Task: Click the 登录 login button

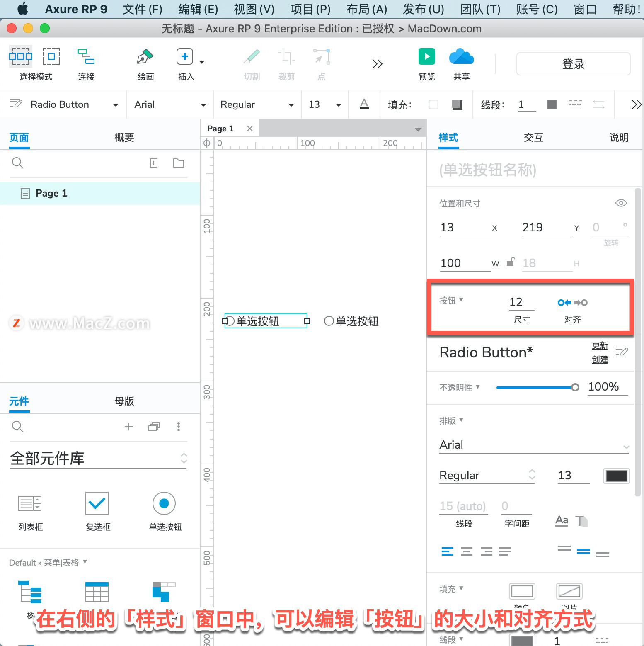Action: pos(573,64)
